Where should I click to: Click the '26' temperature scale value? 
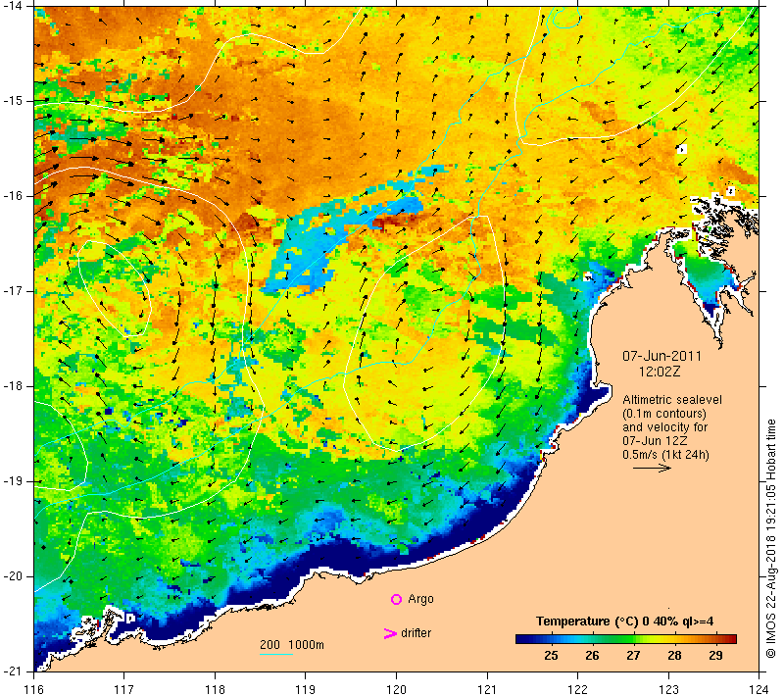[x=592, y=655]
